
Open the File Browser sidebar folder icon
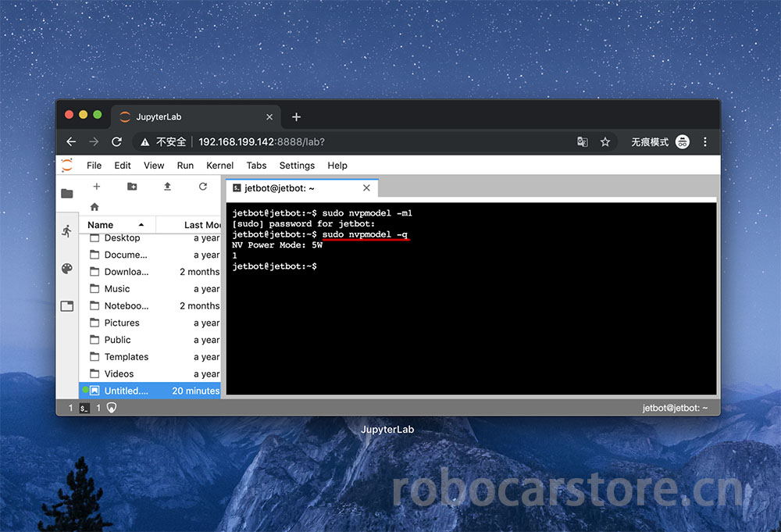(x=67, y=194)
